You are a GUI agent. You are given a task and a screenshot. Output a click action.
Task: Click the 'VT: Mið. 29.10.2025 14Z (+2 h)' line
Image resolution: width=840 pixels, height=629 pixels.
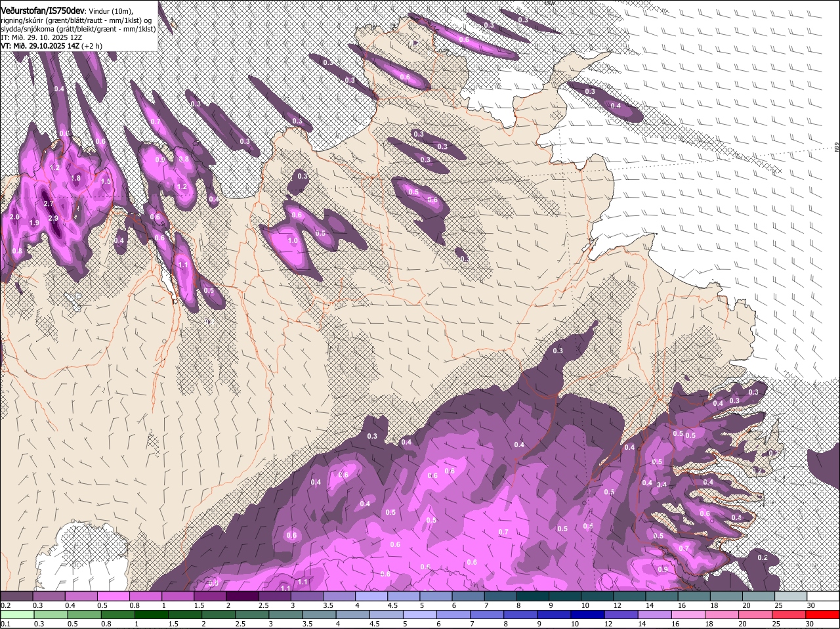pos(51,46)
